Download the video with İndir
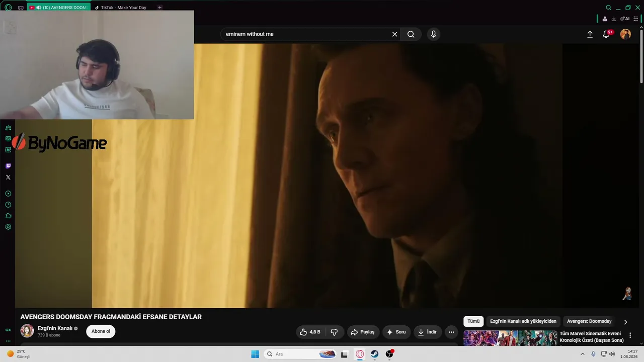Screen dimensions: 644x362 (427, 332)
